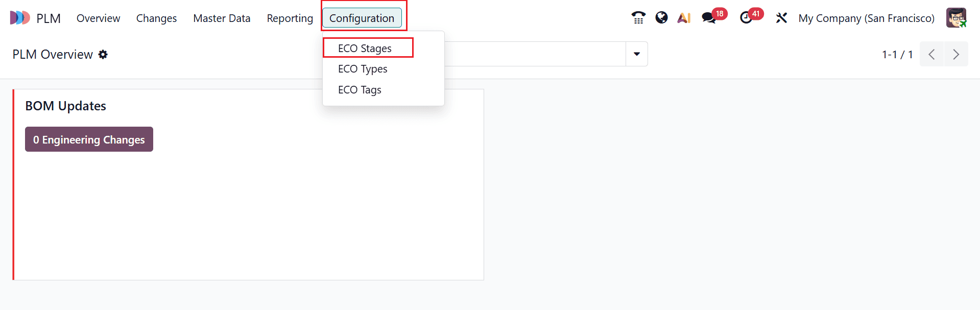Click the Odoo PLM app logo
This screenshot has height=310, width=980.
(19, 17)
